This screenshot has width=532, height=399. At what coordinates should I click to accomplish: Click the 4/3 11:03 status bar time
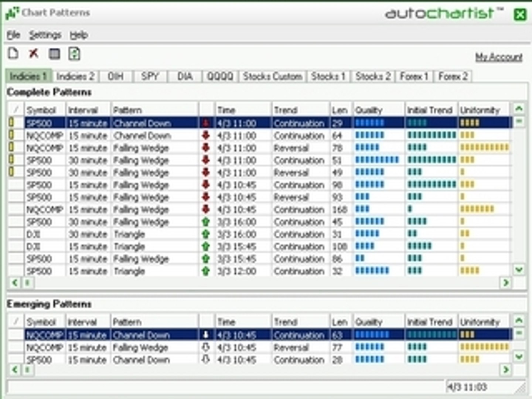pos(467,387)
